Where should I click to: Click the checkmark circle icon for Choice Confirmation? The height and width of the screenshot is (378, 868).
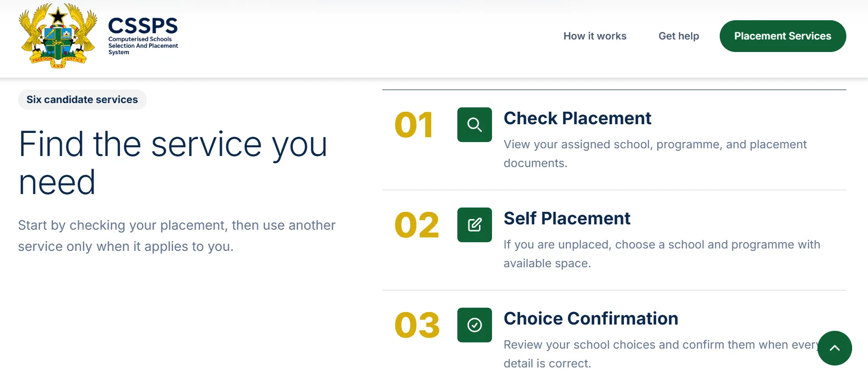(x=474, y=325)
